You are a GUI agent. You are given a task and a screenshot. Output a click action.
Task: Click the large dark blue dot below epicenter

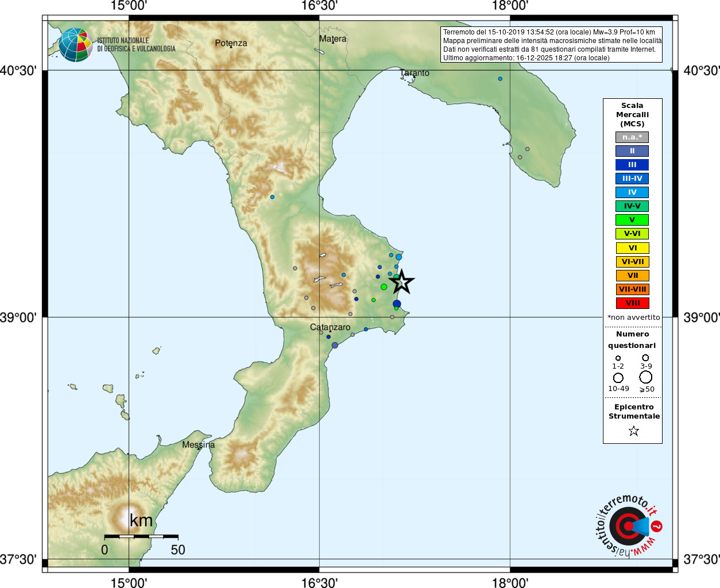[397, 304]
